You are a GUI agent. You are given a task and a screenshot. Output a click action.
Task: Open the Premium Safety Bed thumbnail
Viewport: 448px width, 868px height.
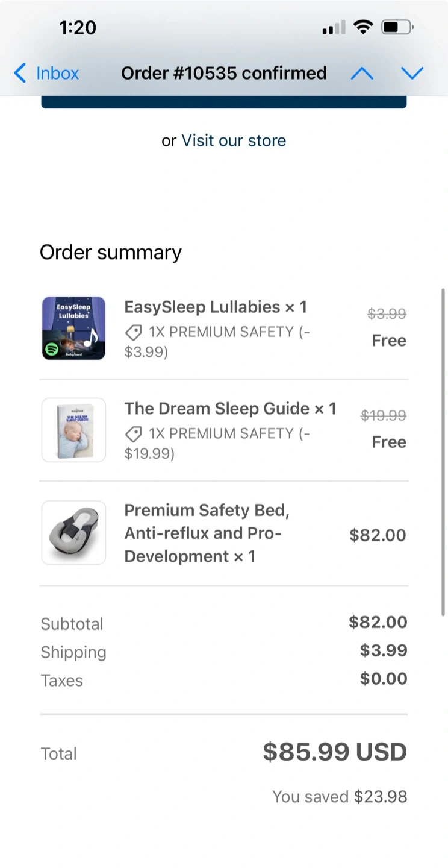point(73,533)
